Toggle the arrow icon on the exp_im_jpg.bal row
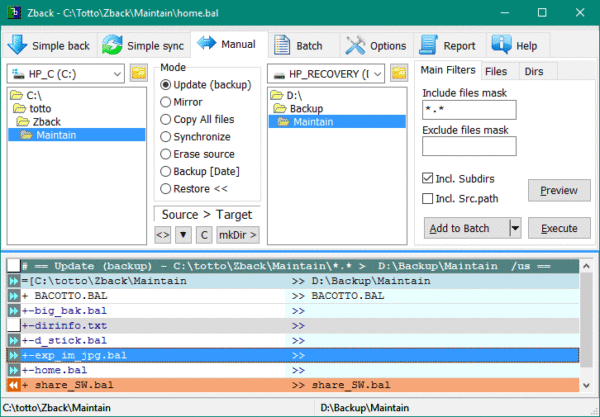Viewport: 600px width, 417px height. 13,355
